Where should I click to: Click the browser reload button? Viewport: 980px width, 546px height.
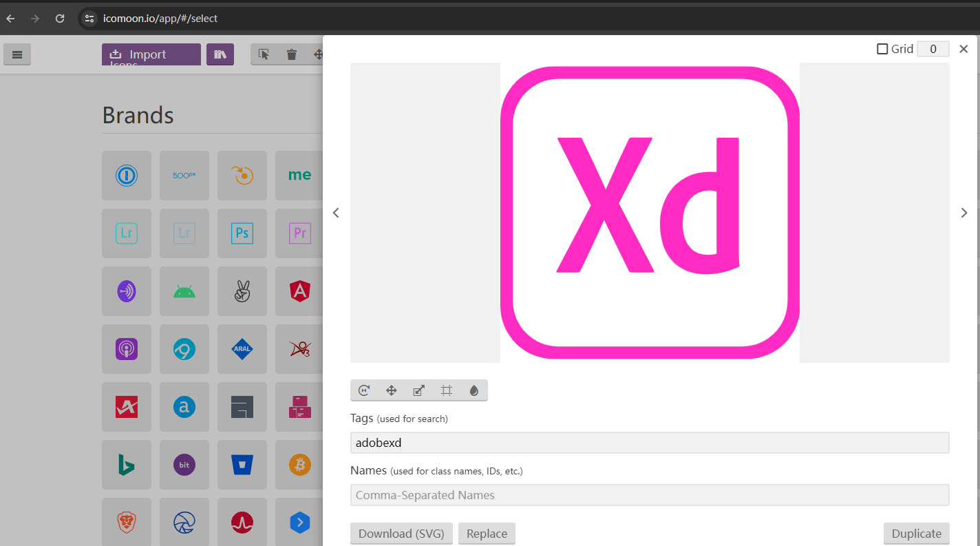click(x=60, y=19)
